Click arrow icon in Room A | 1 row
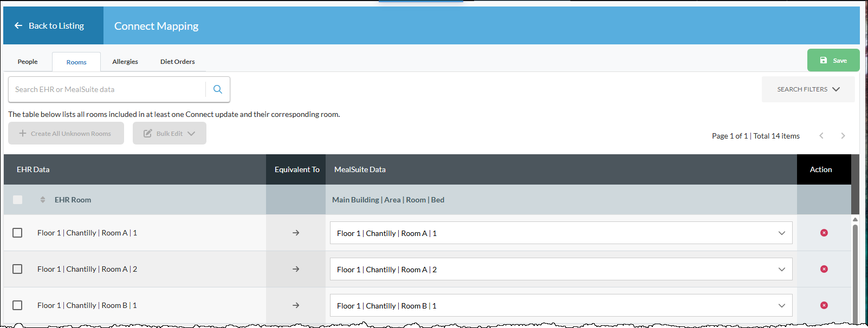The image size is (868, 328). [x=296, y=233]
